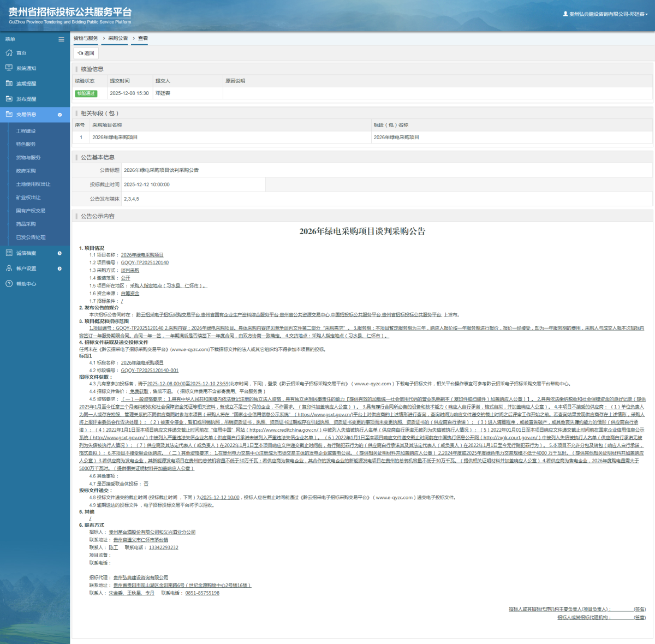Expand the 诚信档案 submenu arrow
The image size is (655, 644).
[59, 253]
